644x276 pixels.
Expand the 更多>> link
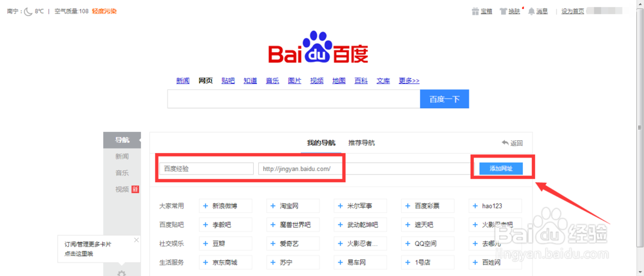point(409,81)
